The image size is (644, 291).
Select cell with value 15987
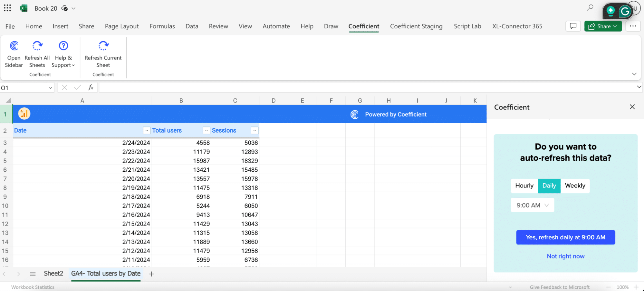click(x=181, y=161)
